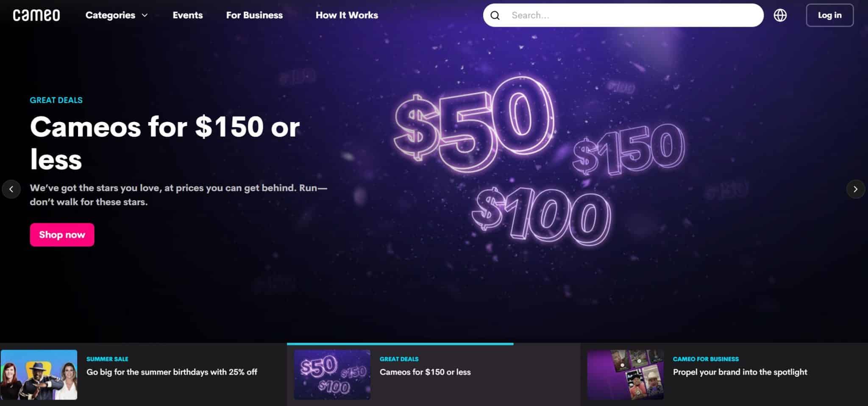
Task: Select the Cameo for Business thumbnail
Action: pos(626,375)
